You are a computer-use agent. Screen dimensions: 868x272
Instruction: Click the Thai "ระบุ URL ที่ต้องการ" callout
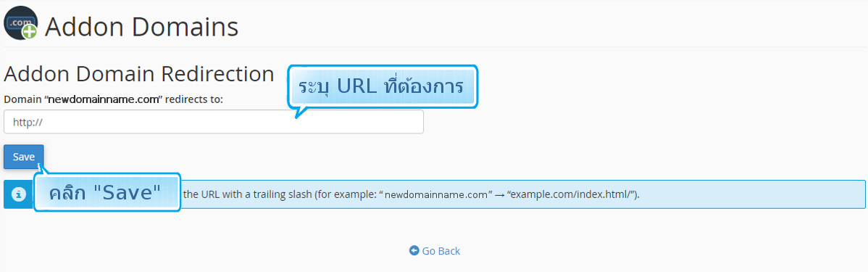pyautogui.click(x=382, y=87)
